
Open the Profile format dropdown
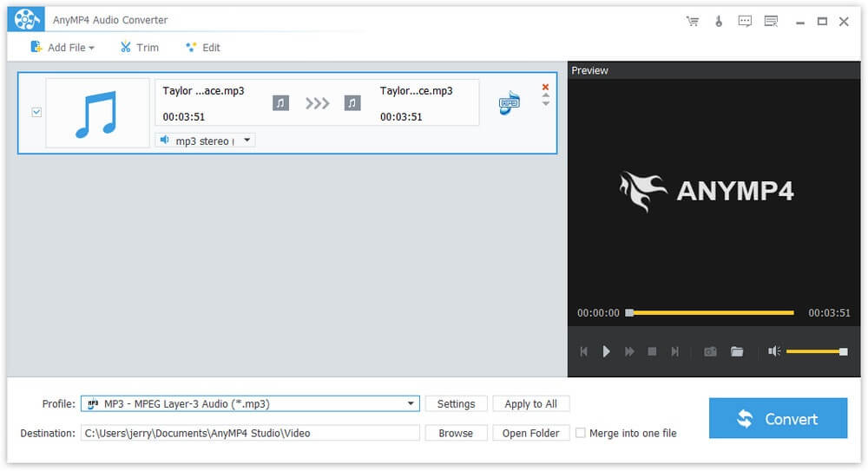(x=250, y=404)
